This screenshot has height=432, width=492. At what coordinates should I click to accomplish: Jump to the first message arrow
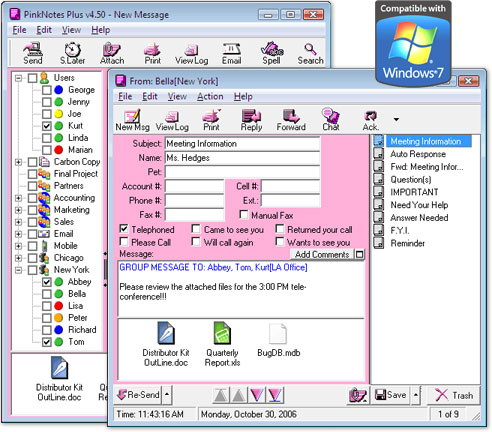(x=221, y=395)
